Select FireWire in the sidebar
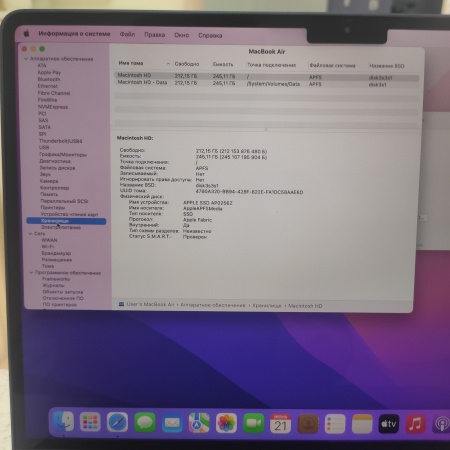The width and height of the screenshot is (450, 450). (x=47, y=100)
